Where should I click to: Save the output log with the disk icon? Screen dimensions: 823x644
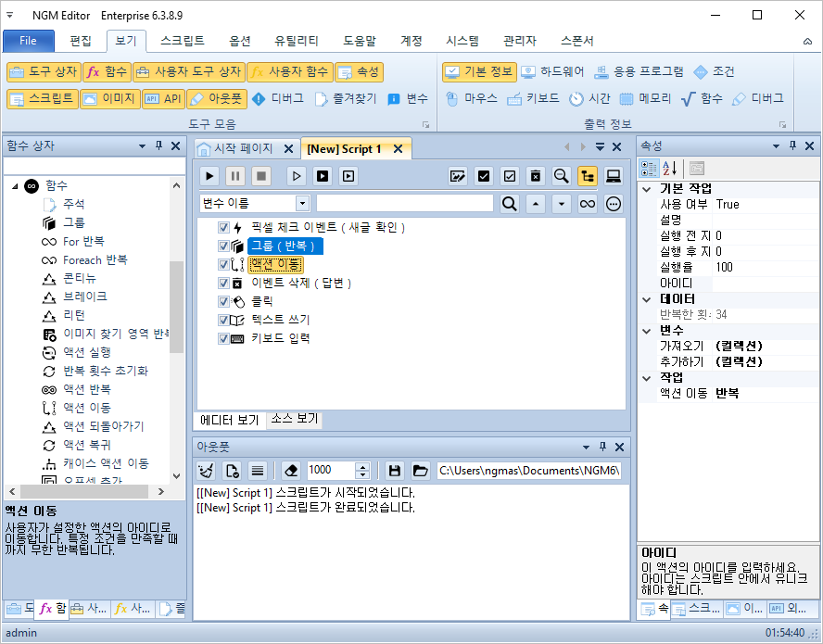(x=395, y=471)
